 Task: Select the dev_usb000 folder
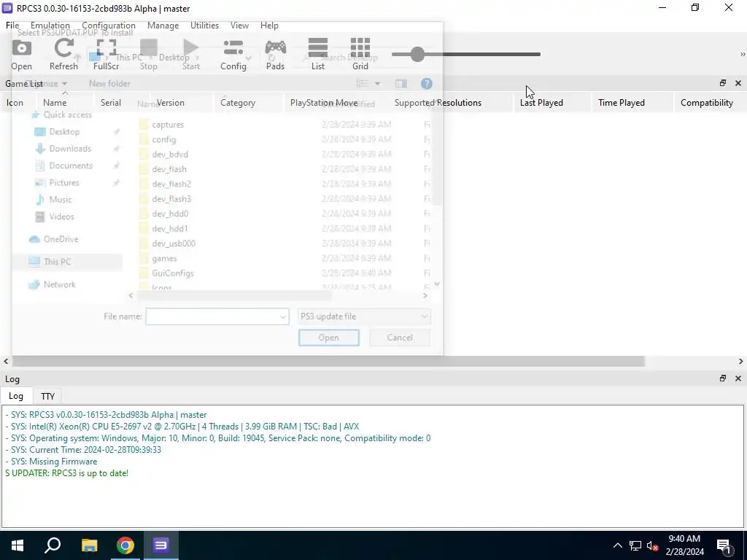click(174, 244)
